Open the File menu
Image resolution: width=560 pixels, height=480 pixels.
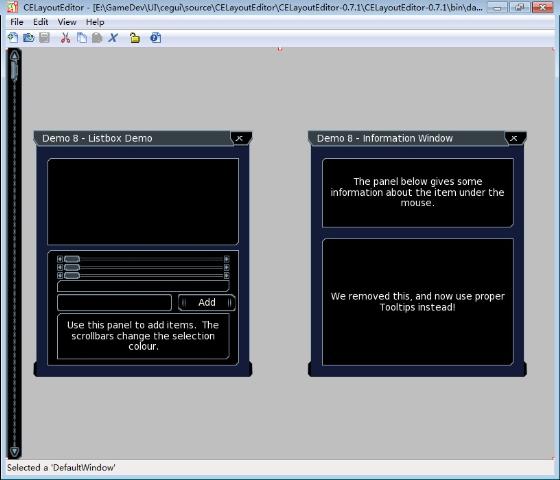pyautogui.click(x=16, y=22)
